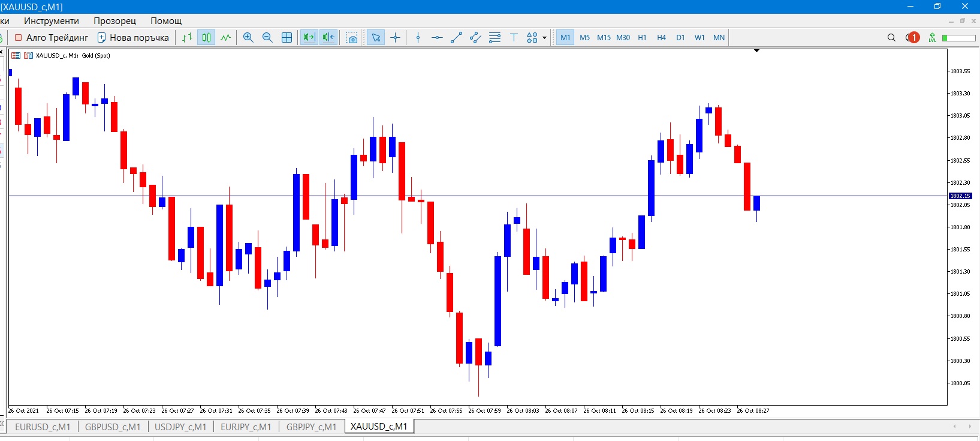Click the 1803.55 price scale label
This screenshot has height=441, width=980.
[960, 71]
